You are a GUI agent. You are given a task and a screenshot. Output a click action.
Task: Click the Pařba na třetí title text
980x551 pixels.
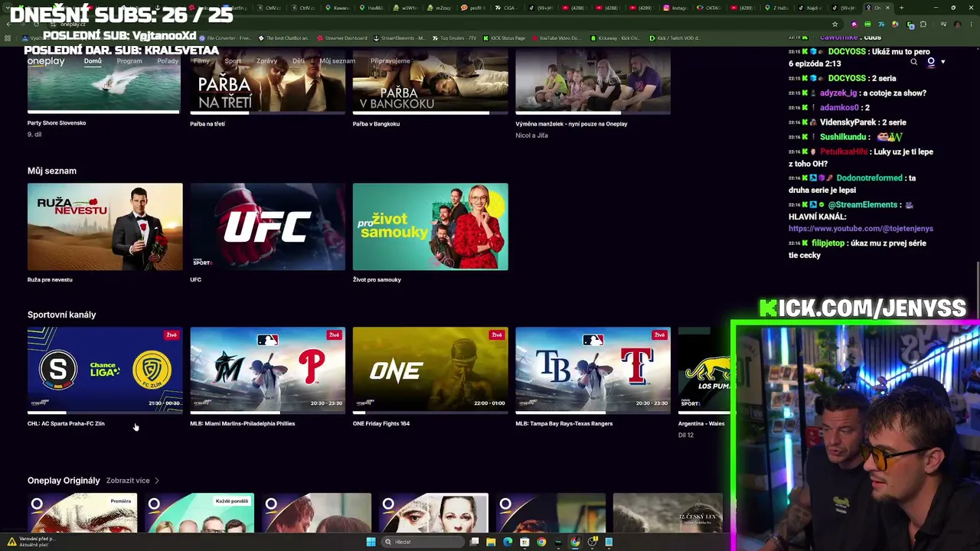[x=207, y=124]
